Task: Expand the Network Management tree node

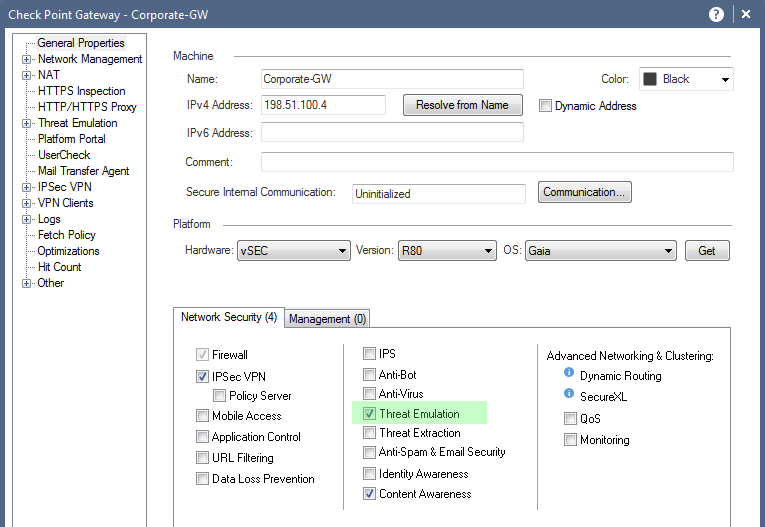Action: pyautogui.click(x=26, y=60)
